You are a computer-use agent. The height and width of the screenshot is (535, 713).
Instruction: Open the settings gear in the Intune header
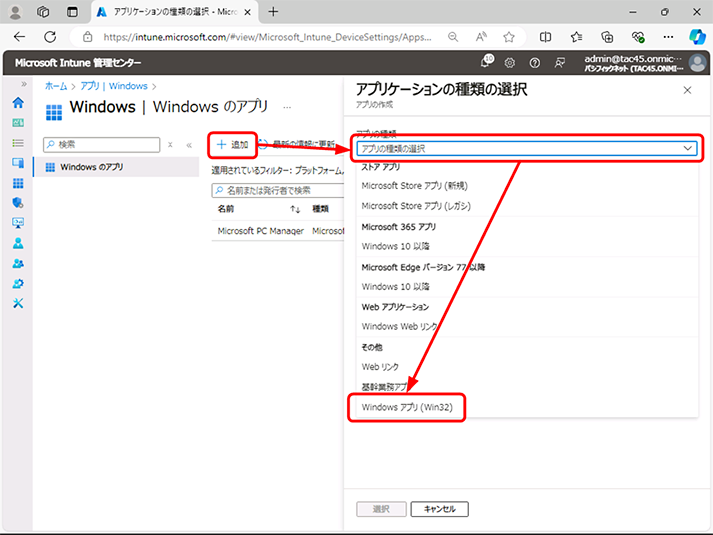pos(510,63)
